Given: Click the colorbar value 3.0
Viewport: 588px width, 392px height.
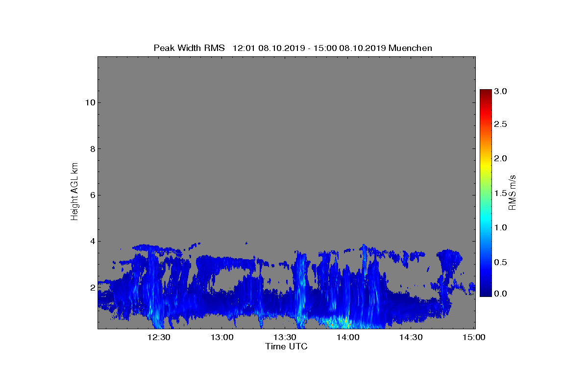Looking at the screenshot, I should 501,91.
